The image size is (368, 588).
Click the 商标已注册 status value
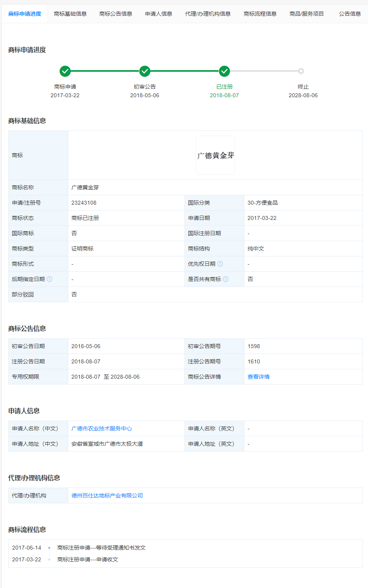tap(85, 218)
